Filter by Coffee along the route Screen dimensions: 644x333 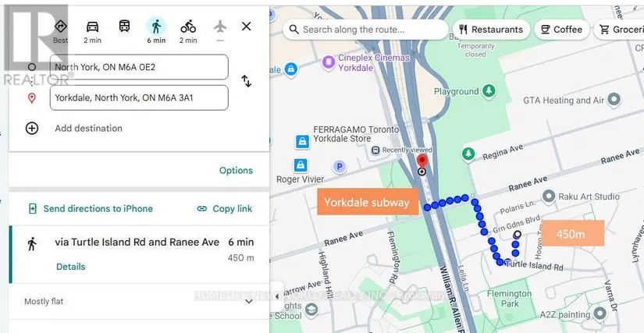pyautogui.click(x=561, y=30)
